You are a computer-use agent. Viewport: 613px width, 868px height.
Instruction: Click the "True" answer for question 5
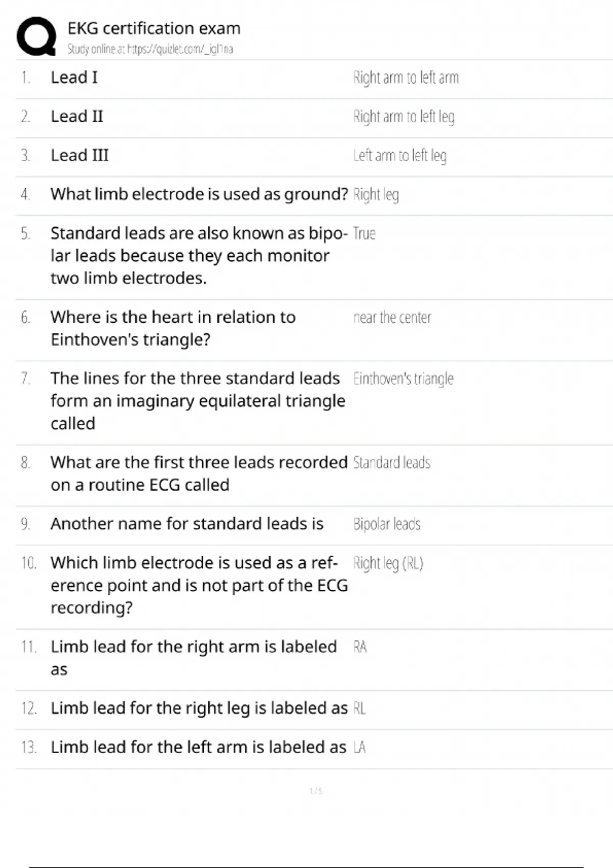[x=364, y=233]
